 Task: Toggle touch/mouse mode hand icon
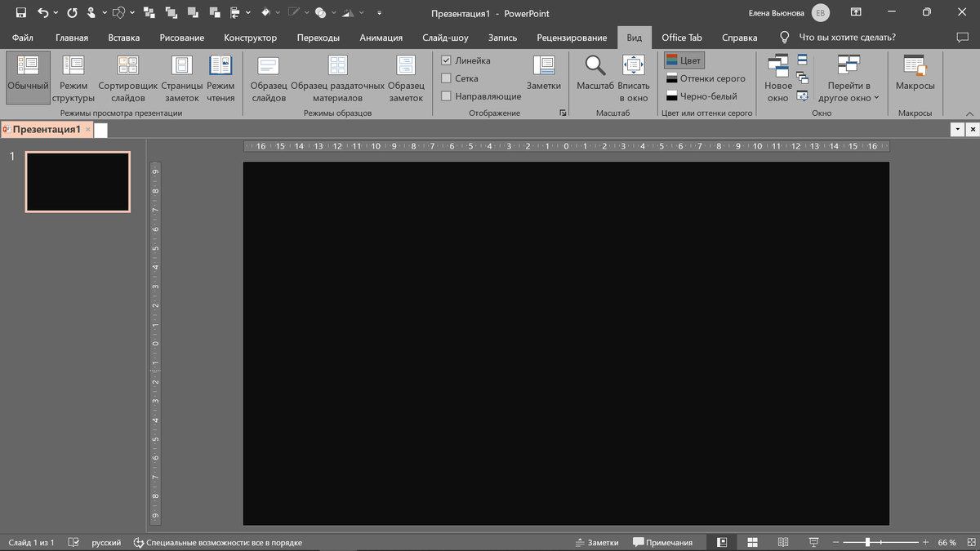tap(91, 13)
